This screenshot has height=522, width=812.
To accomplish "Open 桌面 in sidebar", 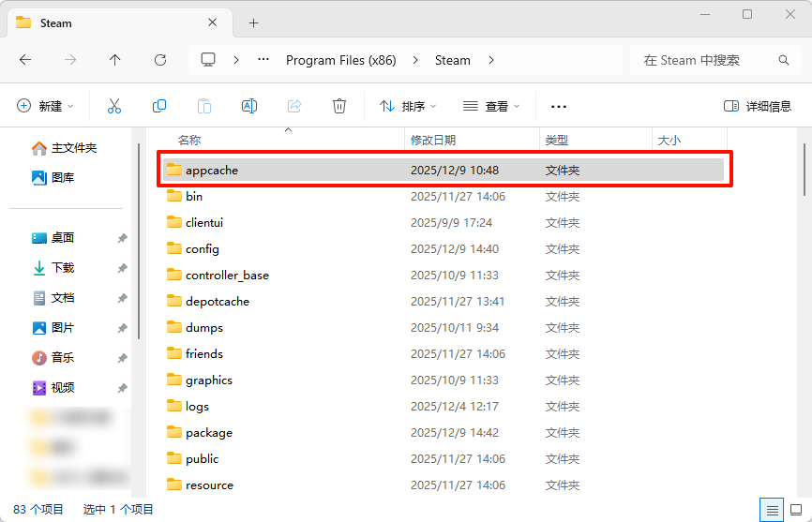I will 53,237.
